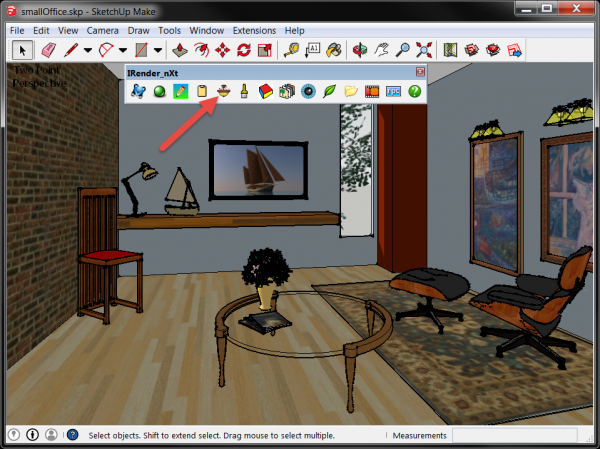The image size is (600, 449).
Task: Open the IRender material edit pencil icon
Action: click(x=181, y=91)
